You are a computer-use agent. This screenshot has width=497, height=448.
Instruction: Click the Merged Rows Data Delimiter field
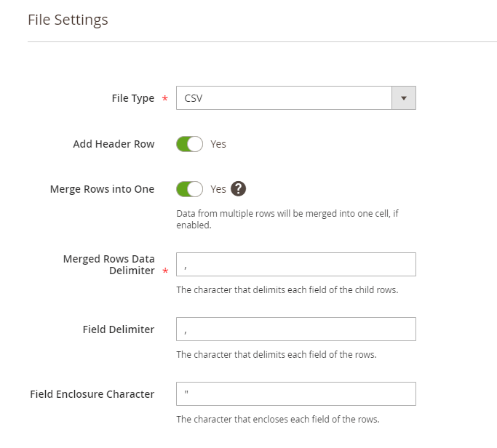coord(295,265)
